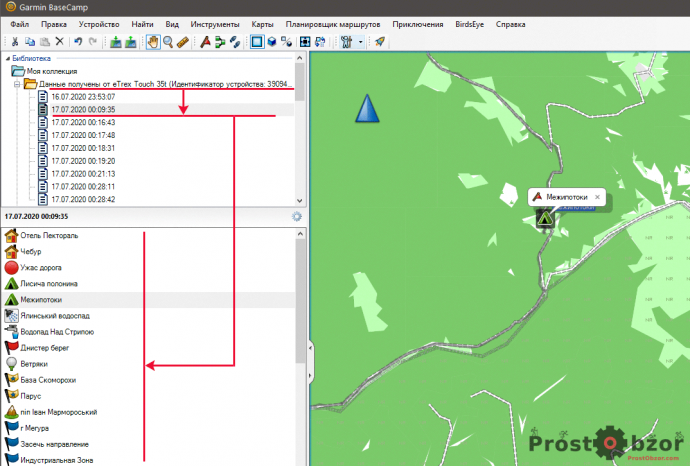Image resolution: width=690 pixels, height=466 pixels.
Task: Open list settings gear icon
Action: pyautogui.click(x=296, y=216)
